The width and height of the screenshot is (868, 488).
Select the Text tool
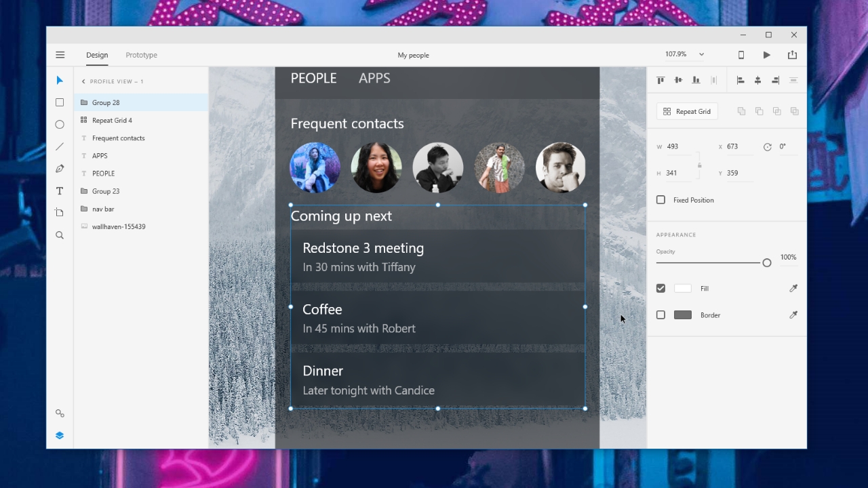pos(60,191)
